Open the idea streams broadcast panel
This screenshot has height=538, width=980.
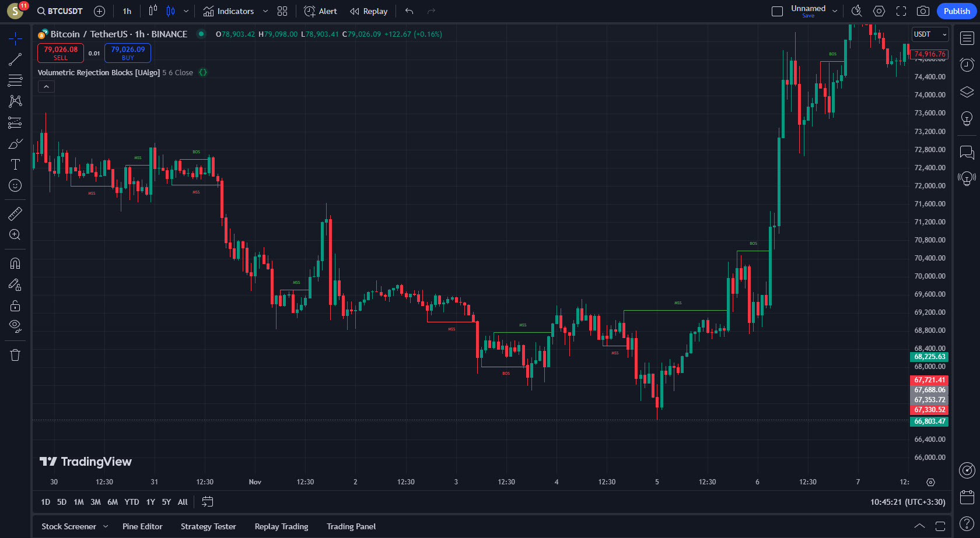(967, 178)
